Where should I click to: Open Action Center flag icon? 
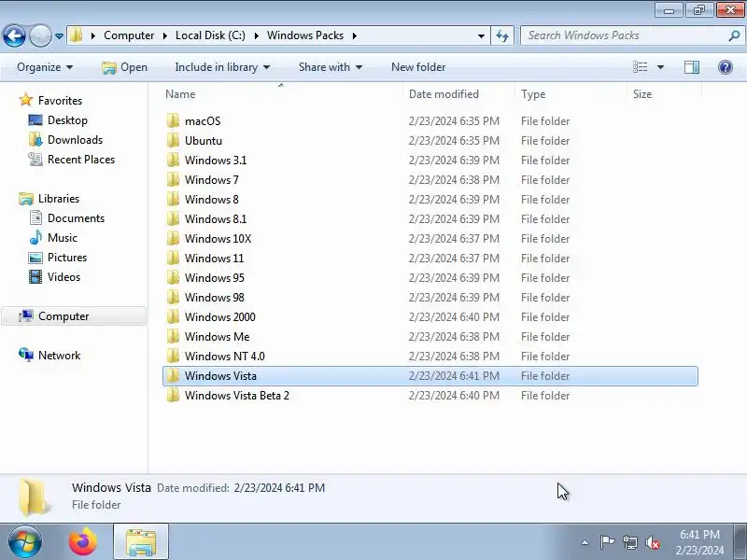[x=607, y=542]
